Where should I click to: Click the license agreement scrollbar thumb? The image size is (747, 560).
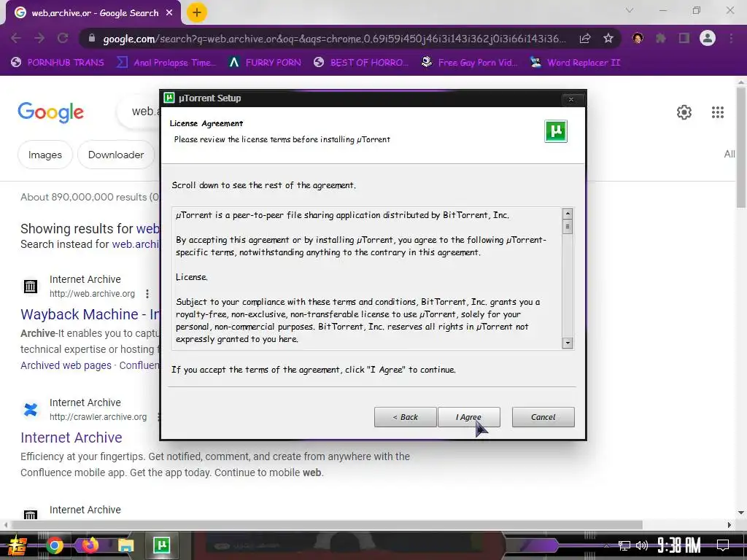pyautogui.click(x=568, y=227)
